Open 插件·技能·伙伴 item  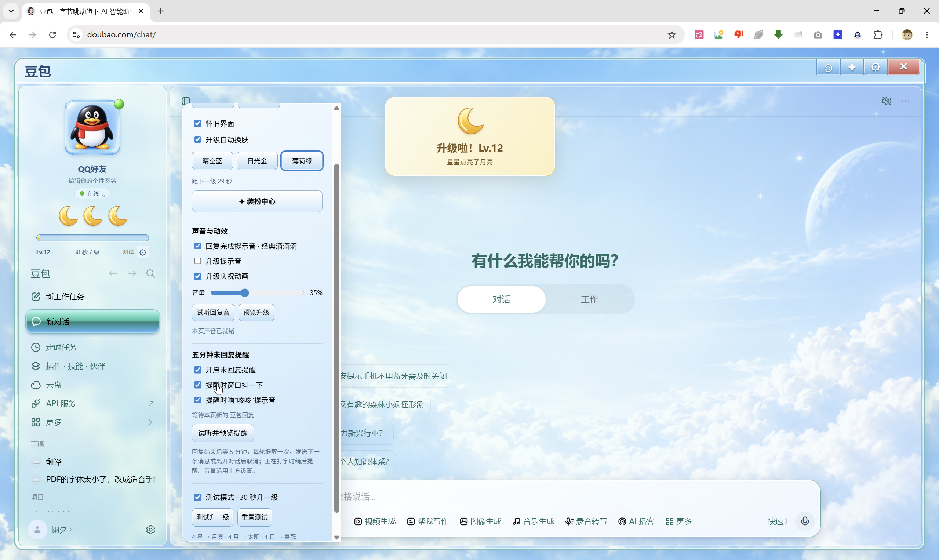coord(92,366)
